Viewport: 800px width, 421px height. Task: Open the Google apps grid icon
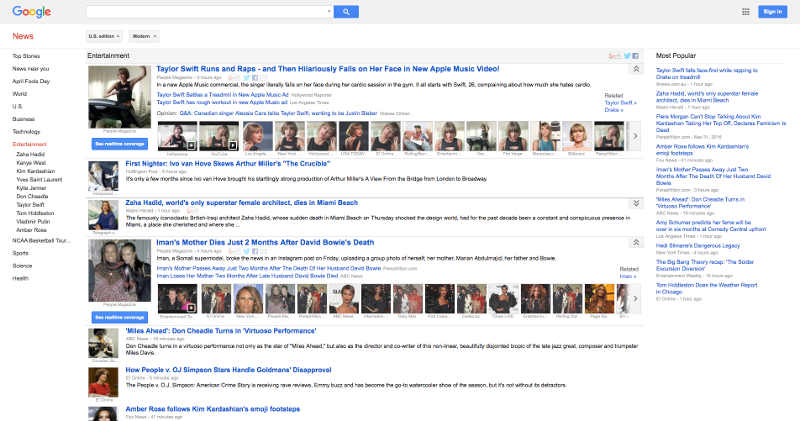coord(745,12)
